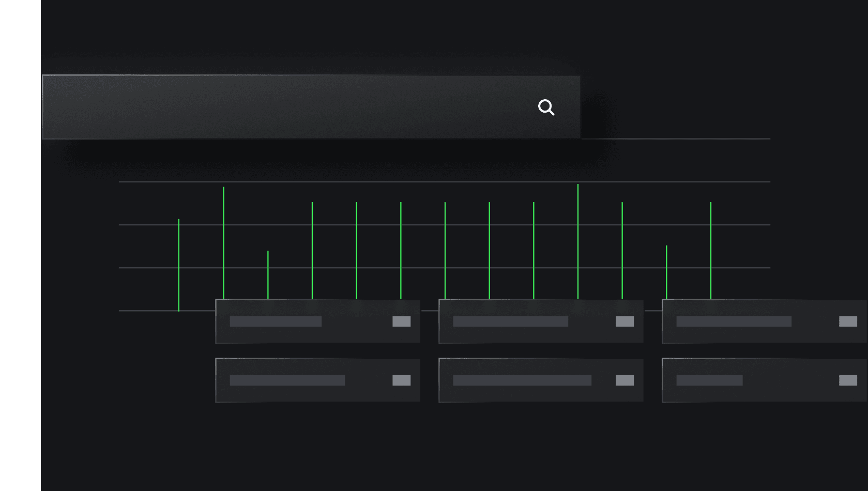Select the tallest green chart line
This screenshot has width=868, height=491.
[578, 241]
